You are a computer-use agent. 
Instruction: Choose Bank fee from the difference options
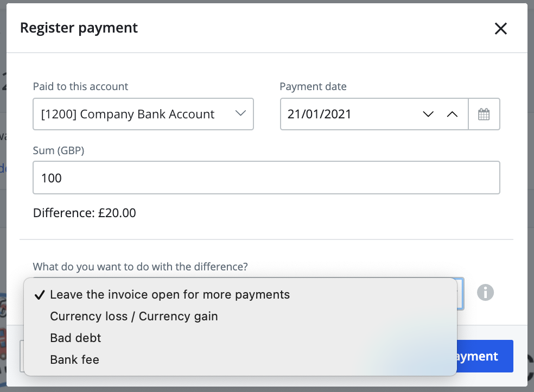(74, 359)
